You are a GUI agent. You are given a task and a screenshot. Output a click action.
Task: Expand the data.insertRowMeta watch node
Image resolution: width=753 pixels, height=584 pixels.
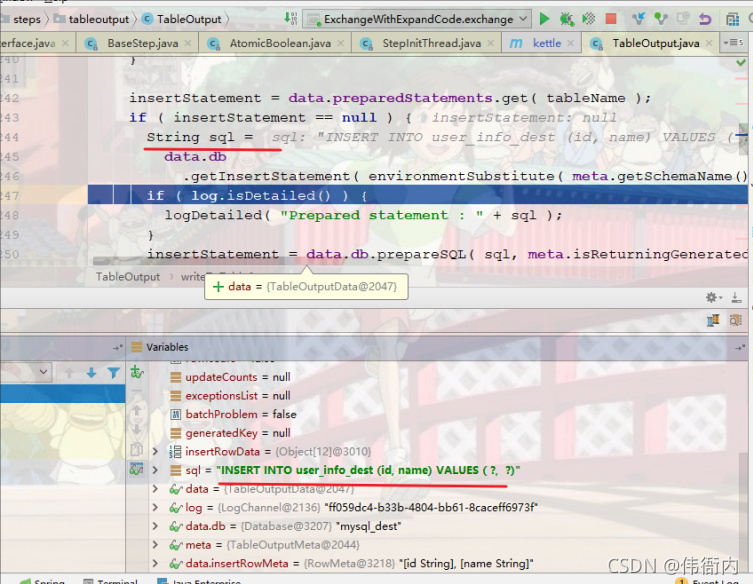155,563
